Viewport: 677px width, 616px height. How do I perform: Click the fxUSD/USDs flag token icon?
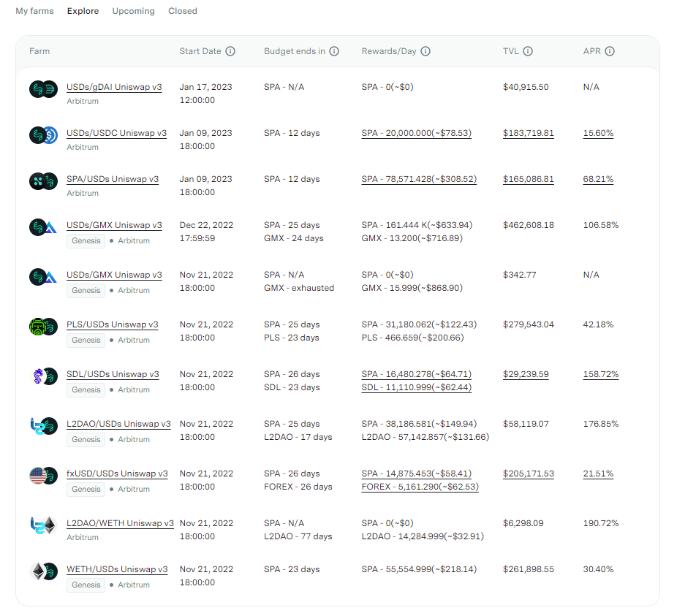click(38, 476)
